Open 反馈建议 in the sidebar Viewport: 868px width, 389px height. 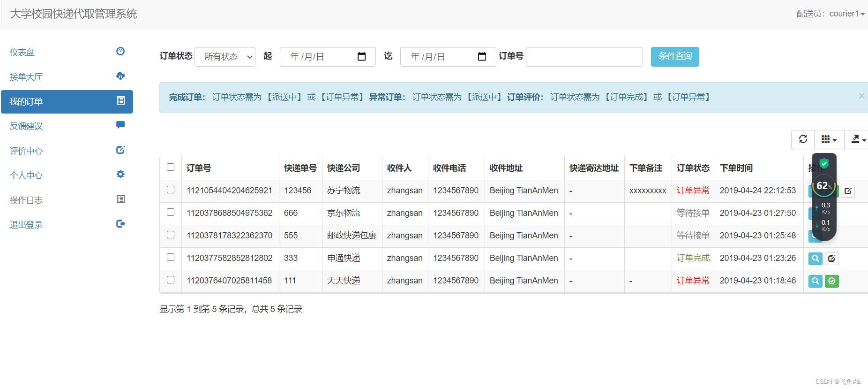(67, 126)
